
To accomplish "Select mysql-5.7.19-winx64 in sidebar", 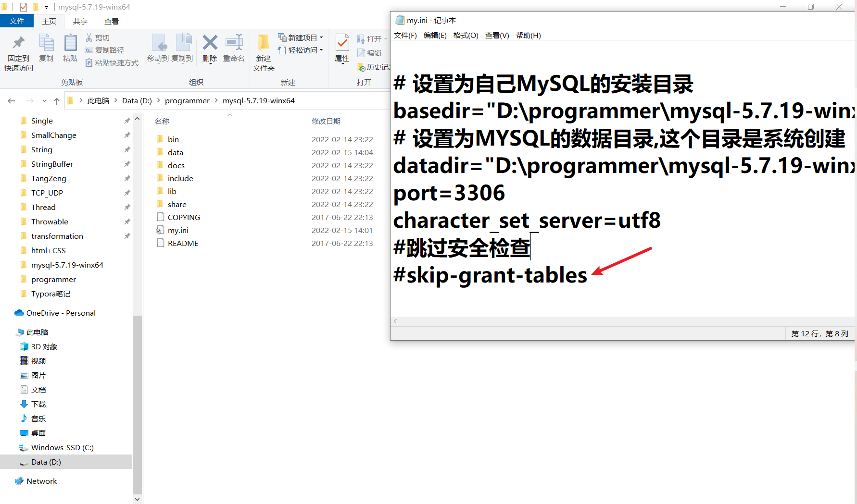I will (67, 265).
